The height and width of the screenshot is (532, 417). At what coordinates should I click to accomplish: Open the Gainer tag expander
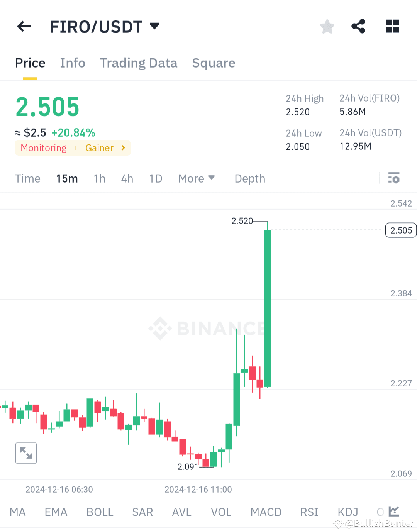104,148
